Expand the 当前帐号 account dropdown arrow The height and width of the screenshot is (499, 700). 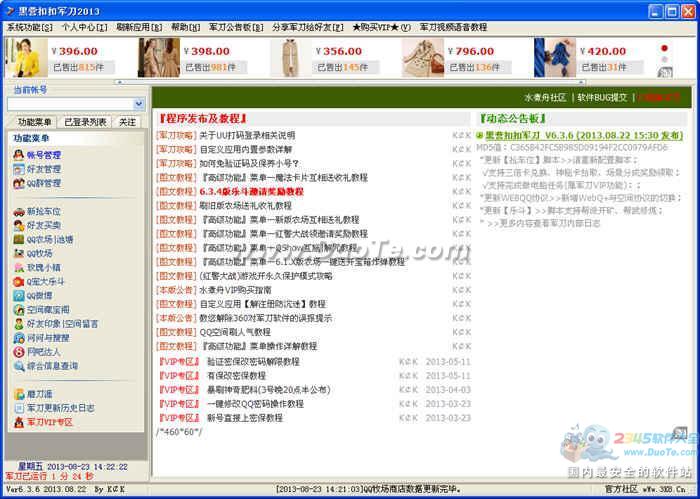tap(139, 104)
